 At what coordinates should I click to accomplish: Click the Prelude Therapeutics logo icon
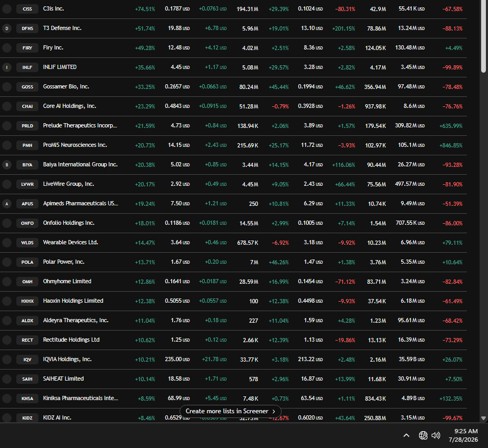tap(7, 126)
